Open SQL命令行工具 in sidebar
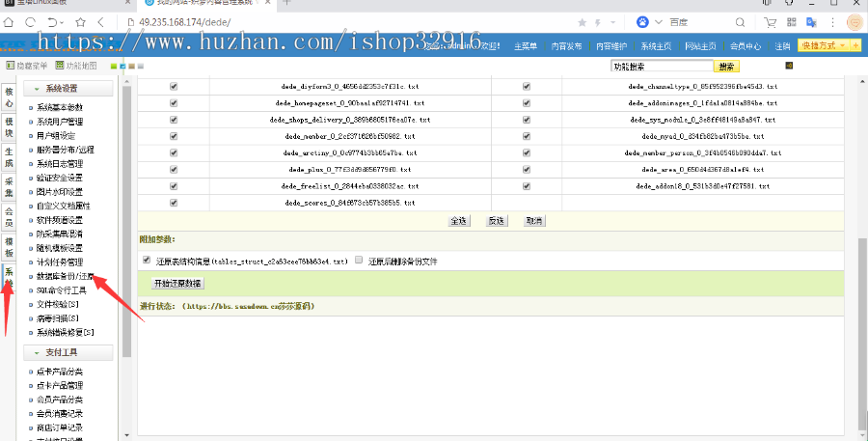 (x=62, y=290)
